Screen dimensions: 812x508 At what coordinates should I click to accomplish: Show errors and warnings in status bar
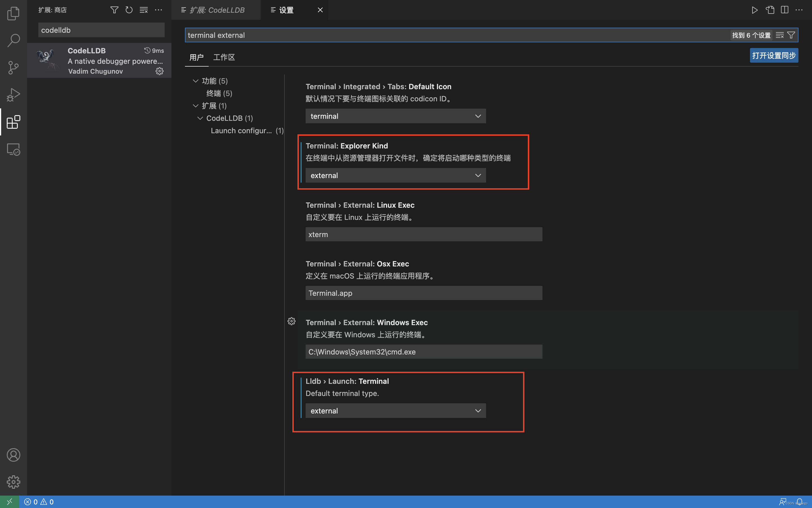pos(39,502)
